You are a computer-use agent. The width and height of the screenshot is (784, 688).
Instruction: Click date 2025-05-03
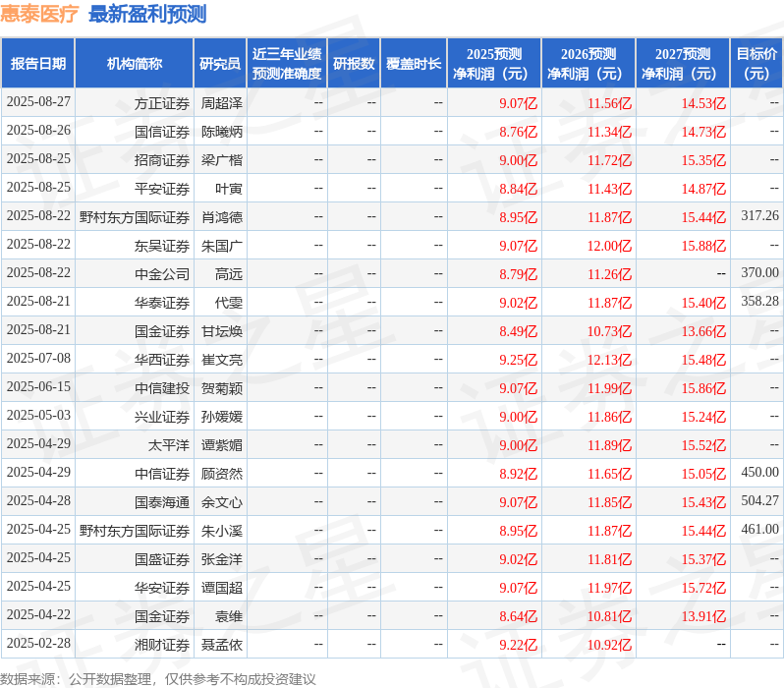click(x=38, y=416)
